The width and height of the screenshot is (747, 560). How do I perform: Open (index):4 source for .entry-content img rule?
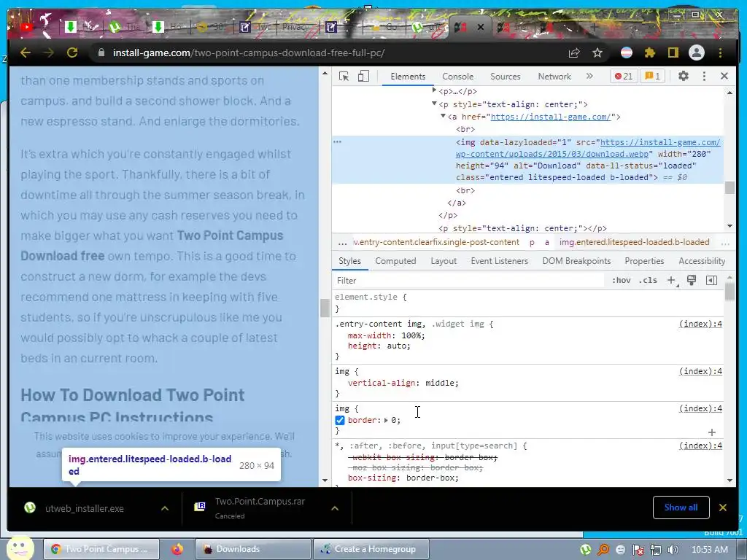coord(700,324)
